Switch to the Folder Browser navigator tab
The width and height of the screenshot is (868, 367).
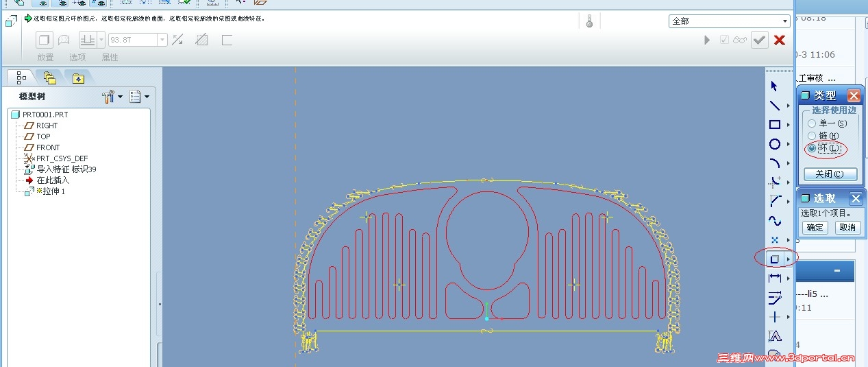click(49, 78)
